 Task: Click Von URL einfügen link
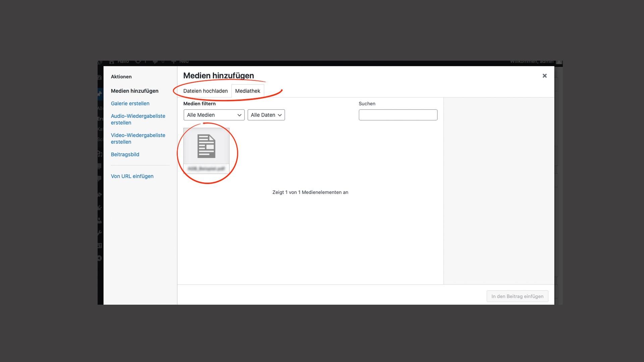[132, 176]
